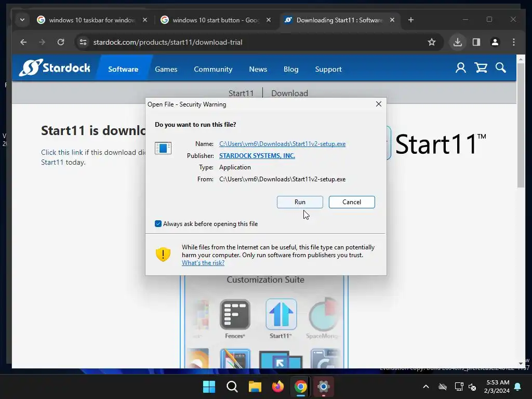The image size is (532, 399).
Task: Open notifications bell icon
Action: 518,387
